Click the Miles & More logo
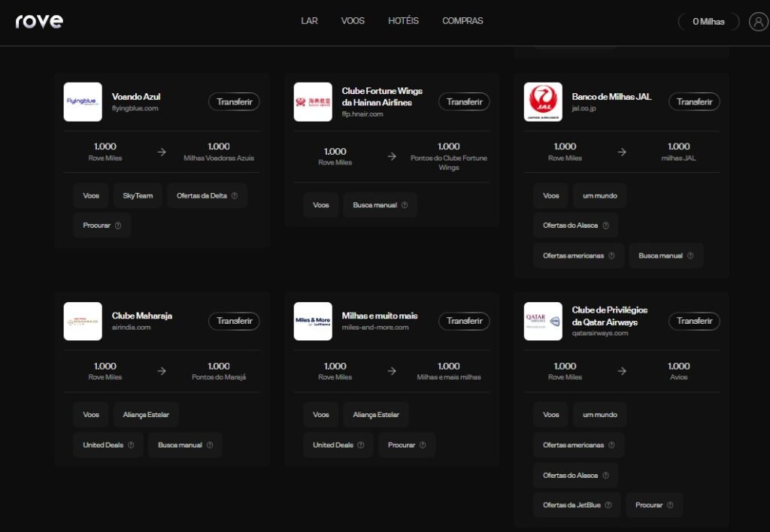 [313, 322]
